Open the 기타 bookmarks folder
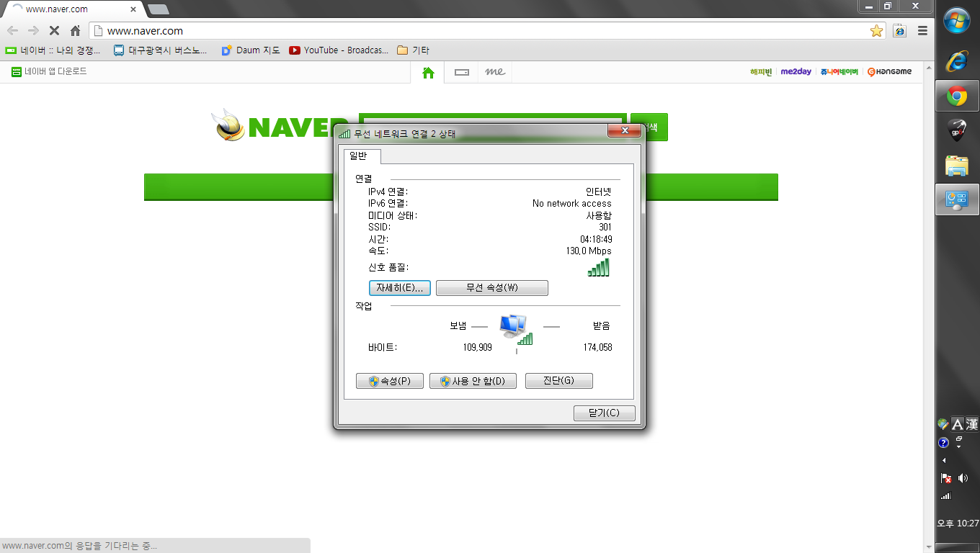Screen dimensions: 980x553 click(413, 50)
